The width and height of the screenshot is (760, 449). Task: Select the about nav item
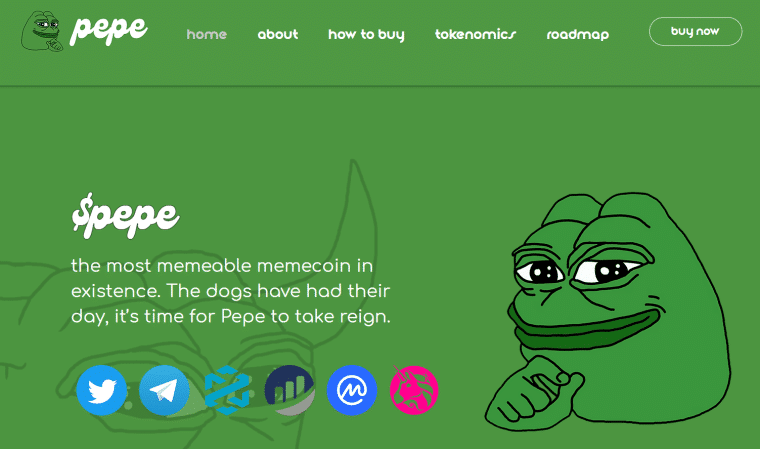point(278,34)
